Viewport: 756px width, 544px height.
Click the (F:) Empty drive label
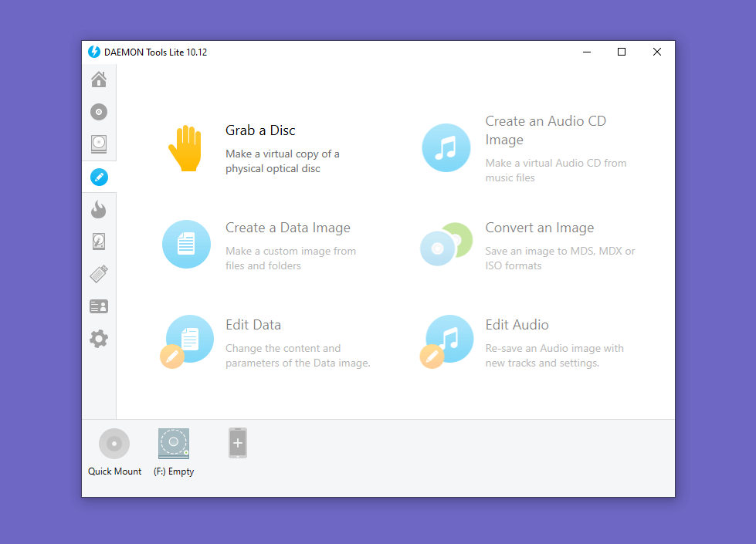tap(174, 471)
